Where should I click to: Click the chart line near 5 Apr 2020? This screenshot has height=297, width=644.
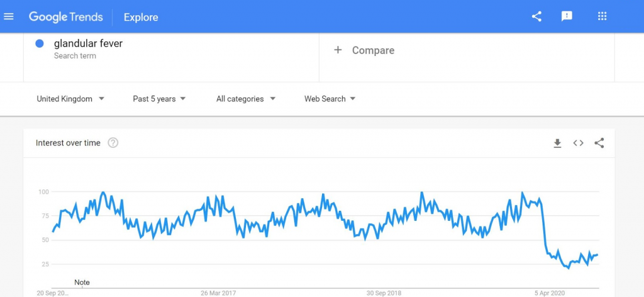click(x=547, y=247)
